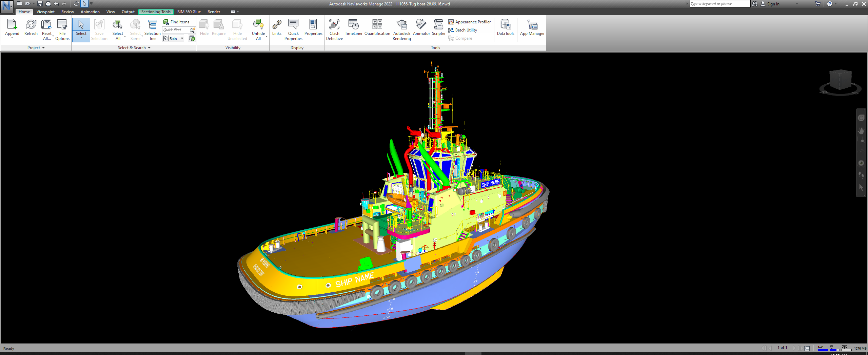The width and height of the screenshot is (868, 355).
Task: Click Refresh icon in quick access toolbar
Action: [76, 4]
